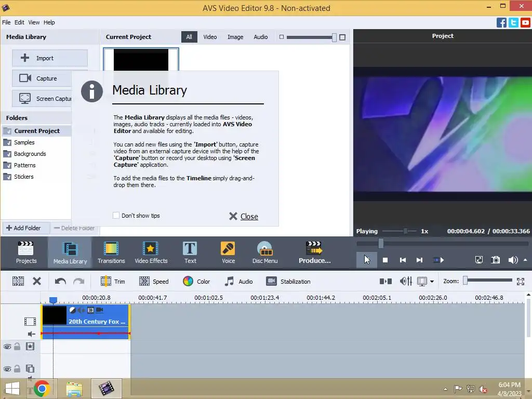Lock the overlay track

click(17, 368)
